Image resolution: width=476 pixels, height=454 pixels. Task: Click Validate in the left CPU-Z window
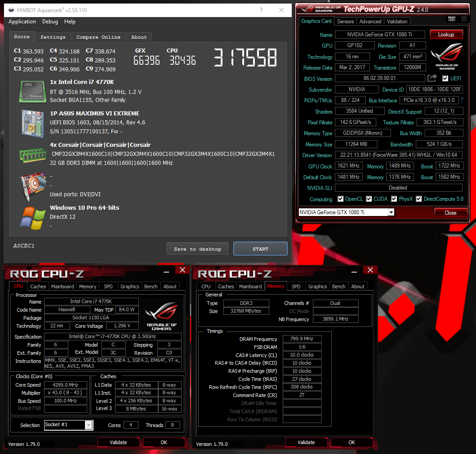click(x=118, y=442)
